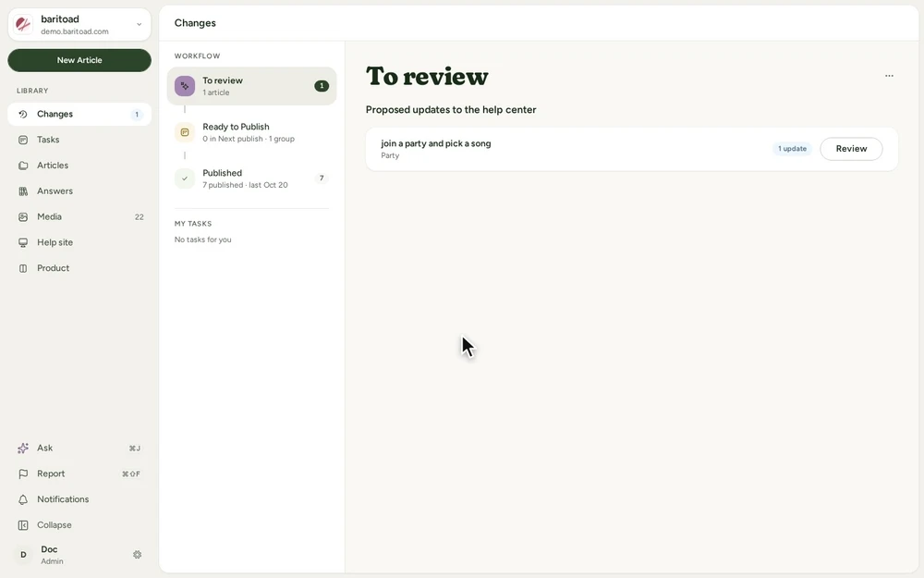Open the Media library label

pos(50,216)
